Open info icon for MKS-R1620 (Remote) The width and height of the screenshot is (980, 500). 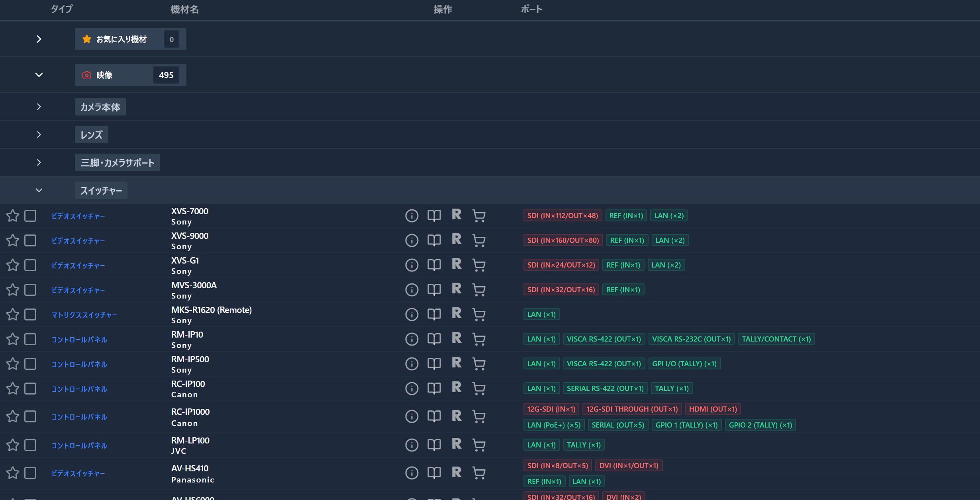pos(412,314)
